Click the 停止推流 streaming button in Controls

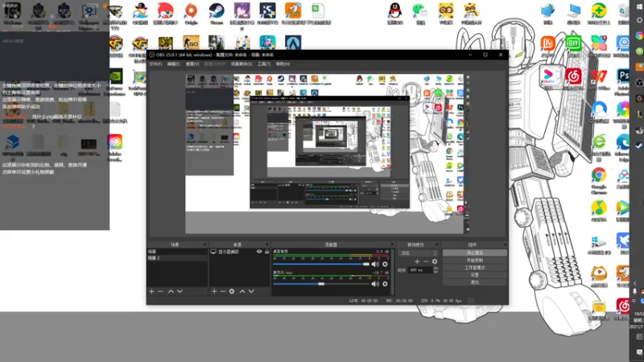pos(475,253)
